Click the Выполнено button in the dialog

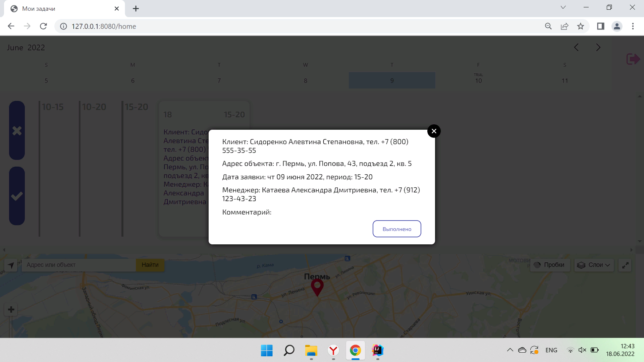(x=397, y=229)
